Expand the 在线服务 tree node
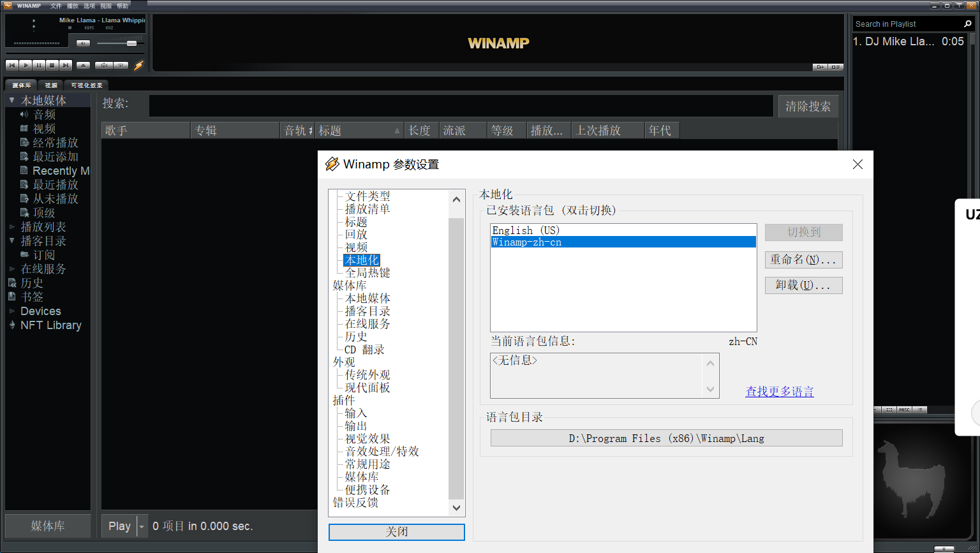Viewport: 980px width, 553px height. click(x=11, y=269)
